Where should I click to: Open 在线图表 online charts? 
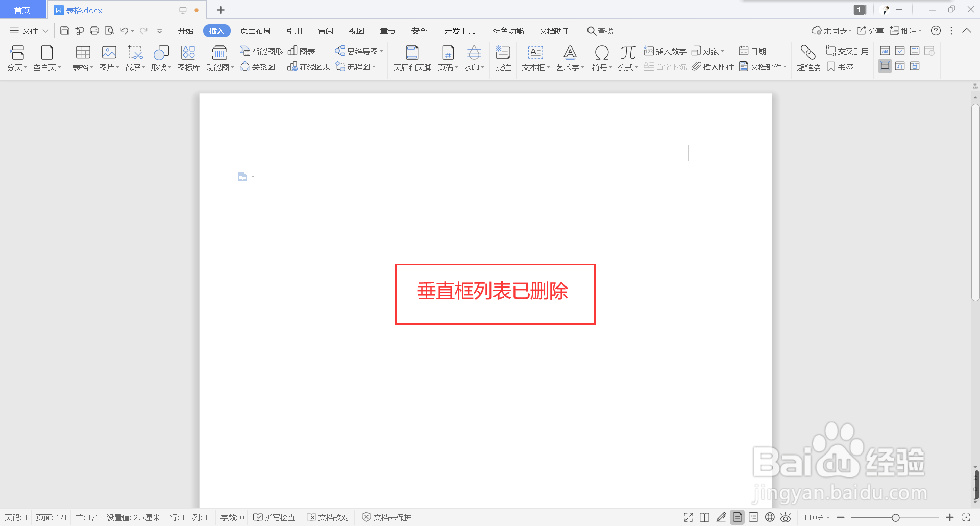point(309,67)
